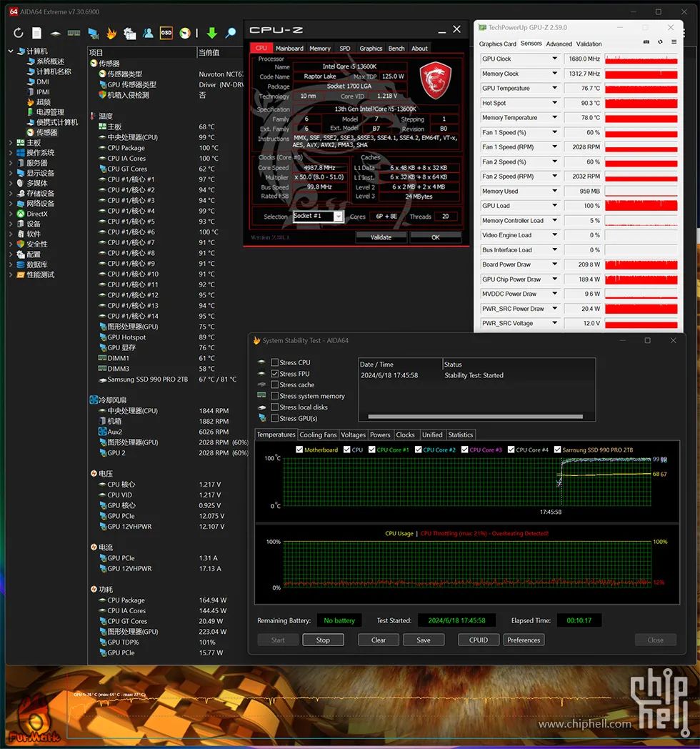Screen dimensions: 700x749
Task: Toggle the Motherboard graph checkbox
Action: click(299, 450)
